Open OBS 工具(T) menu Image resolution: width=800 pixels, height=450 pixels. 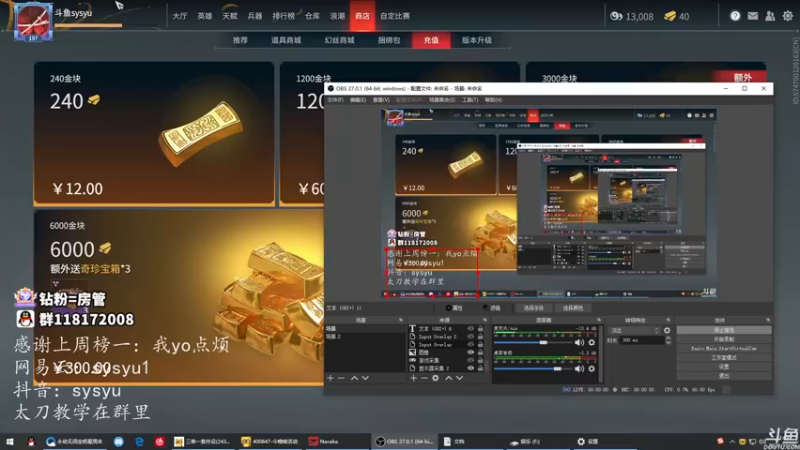pos(470,100)
